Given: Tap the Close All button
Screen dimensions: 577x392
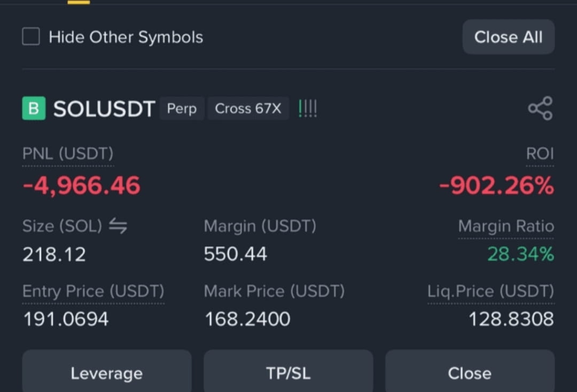Looking at the screenshot, I should 509,37.
